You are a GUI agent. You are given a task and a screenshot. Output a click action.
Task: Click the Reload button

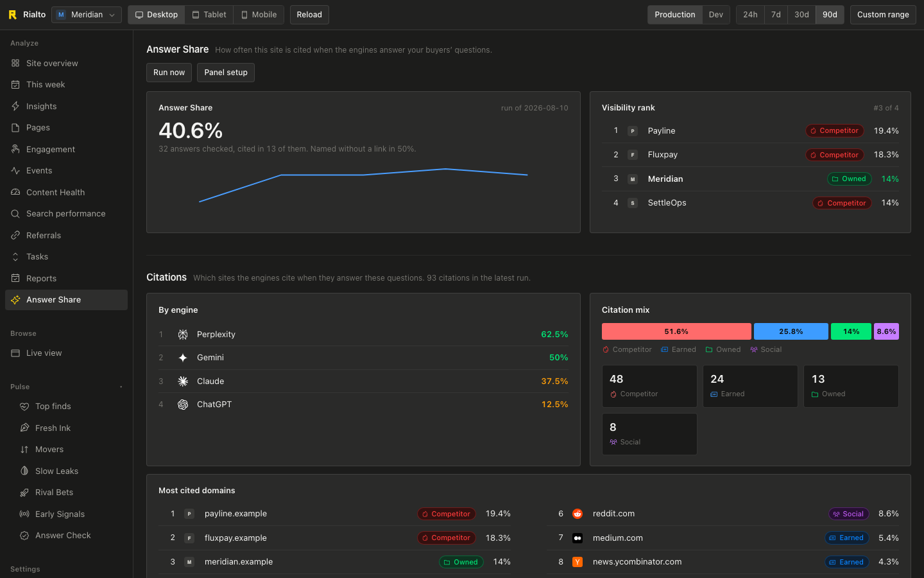309,15
